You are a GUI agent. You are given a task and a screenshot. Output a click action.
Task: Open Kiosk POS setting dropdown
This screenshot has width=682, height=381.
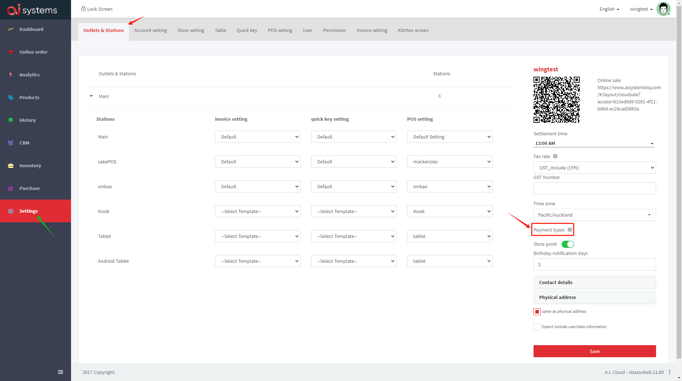pyautogui.click(x=450, y=211)
